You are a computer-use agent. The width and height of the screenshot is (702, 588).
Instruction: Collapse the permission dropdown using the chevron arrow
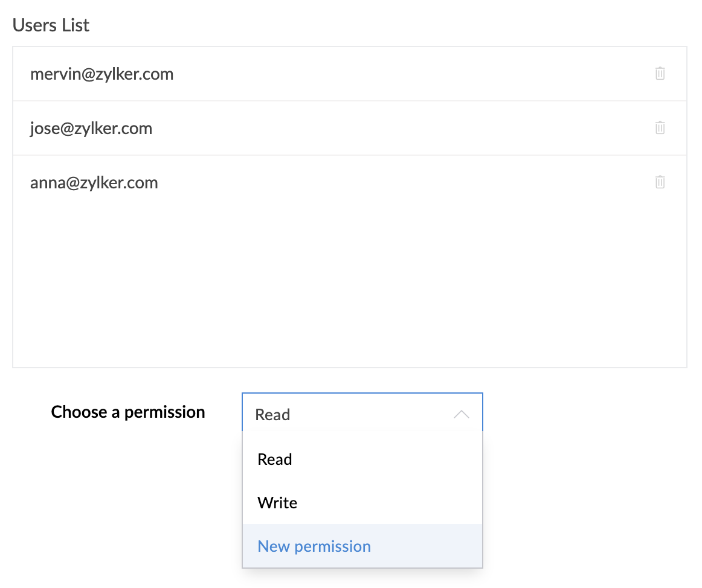pos(461,414)
